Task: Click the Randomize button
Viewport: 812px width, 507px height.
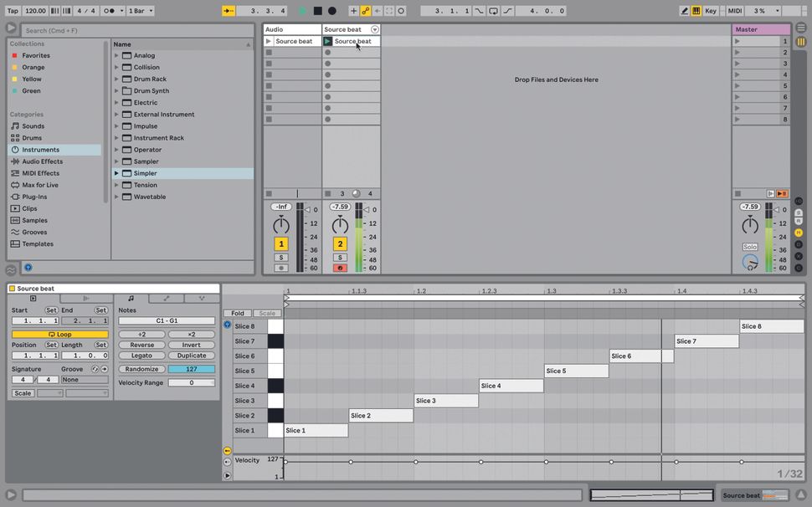Action: 142,369
